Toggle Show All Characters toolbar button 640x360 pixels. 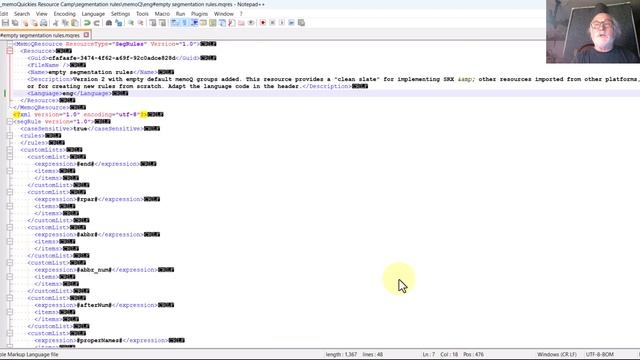coord(184,23)
